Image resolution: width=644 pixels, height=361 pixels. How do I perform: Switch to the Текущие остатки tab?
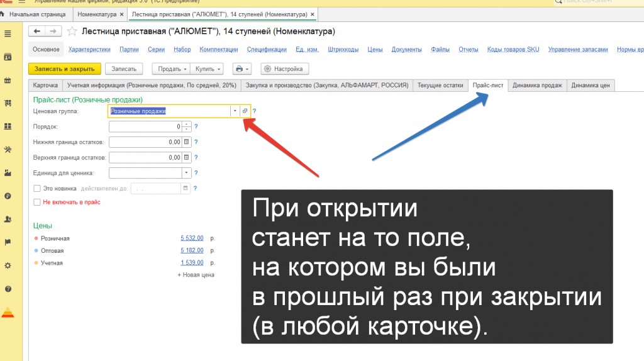coord(440,86)
